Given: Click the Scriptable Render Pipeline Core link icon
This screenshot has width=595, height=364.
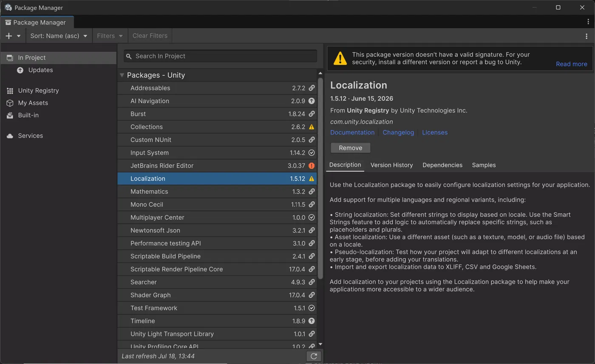Looking at the screenshot, I should coord(312,269).
